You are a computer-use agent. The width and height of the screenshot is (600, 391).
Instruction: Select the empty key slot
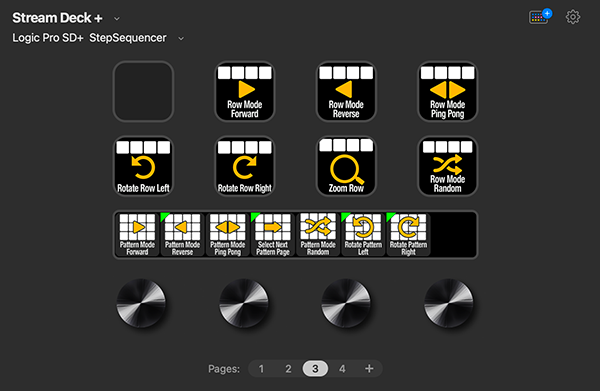143,91
